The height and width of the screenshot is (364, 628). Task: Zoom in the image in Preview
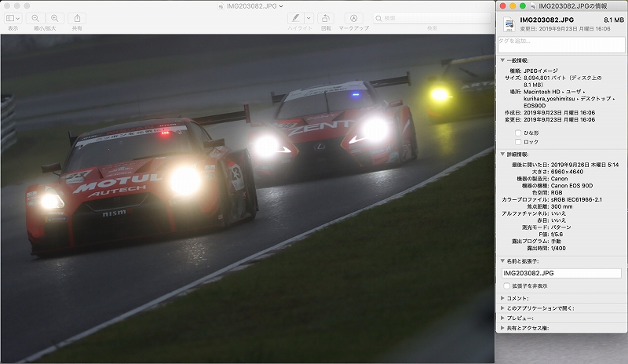point(55,18)
